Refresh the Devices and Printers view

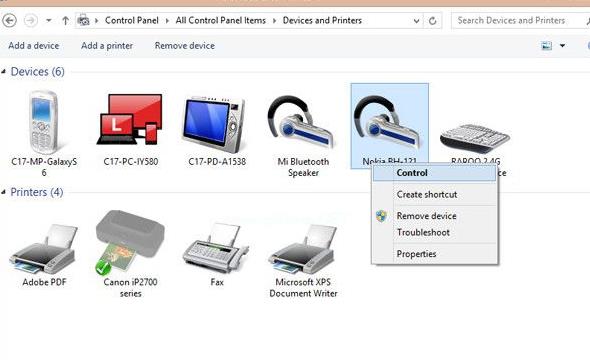pos(433,21)
